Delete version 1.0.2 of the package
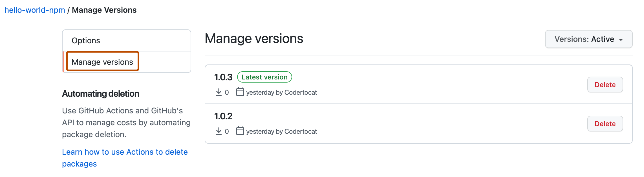 click(605, 124)
